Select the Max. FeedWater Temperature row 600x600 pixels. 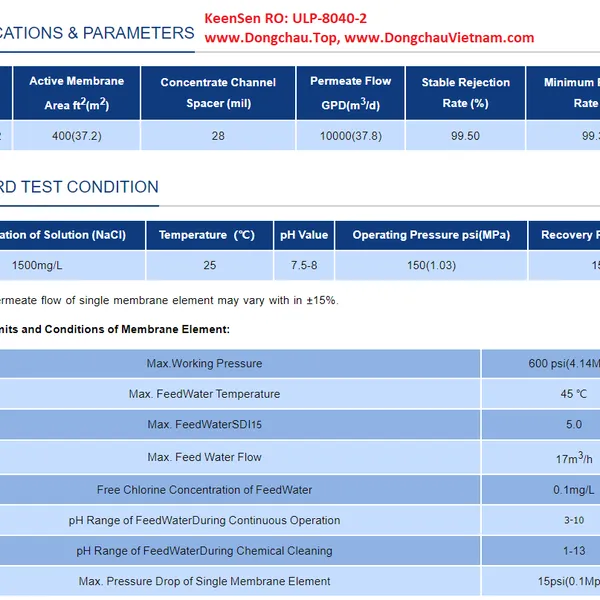tap(204, 394)
